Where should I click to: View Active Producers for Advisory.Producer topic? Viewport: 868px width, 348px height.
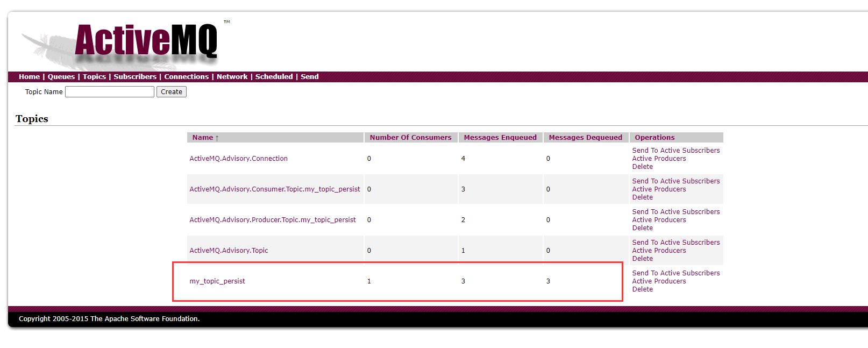click(659, 220)
